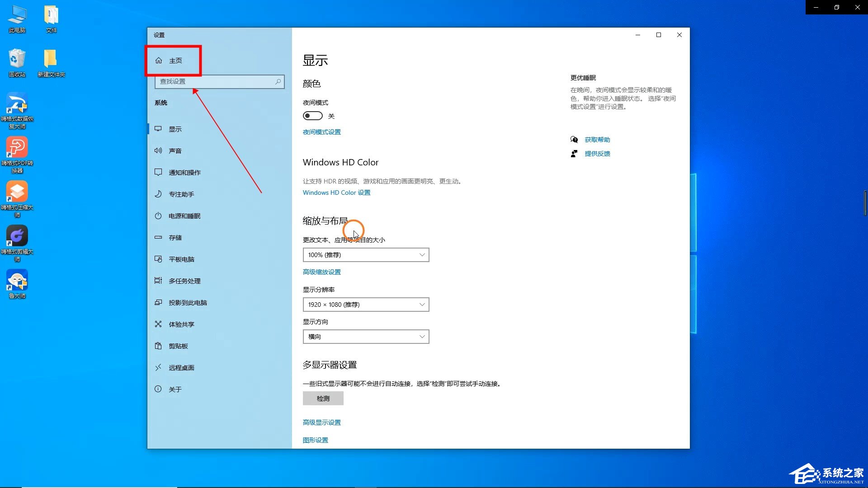This screenshot has width=868, height=488.
Task: Click Get help (获取帮助) link
Action: pos(597,140)
